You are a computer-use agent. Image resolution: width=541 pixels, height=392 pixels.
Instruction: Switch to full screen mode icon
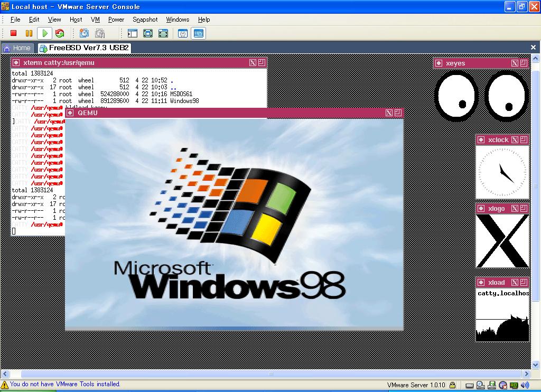(148, 33)
